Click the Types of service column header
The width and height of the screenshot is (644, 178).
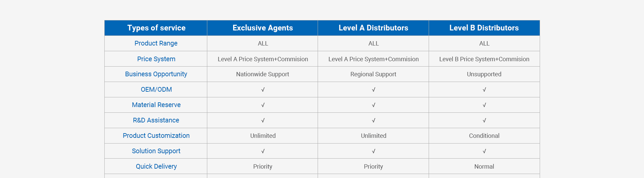(x=156, y=28)
